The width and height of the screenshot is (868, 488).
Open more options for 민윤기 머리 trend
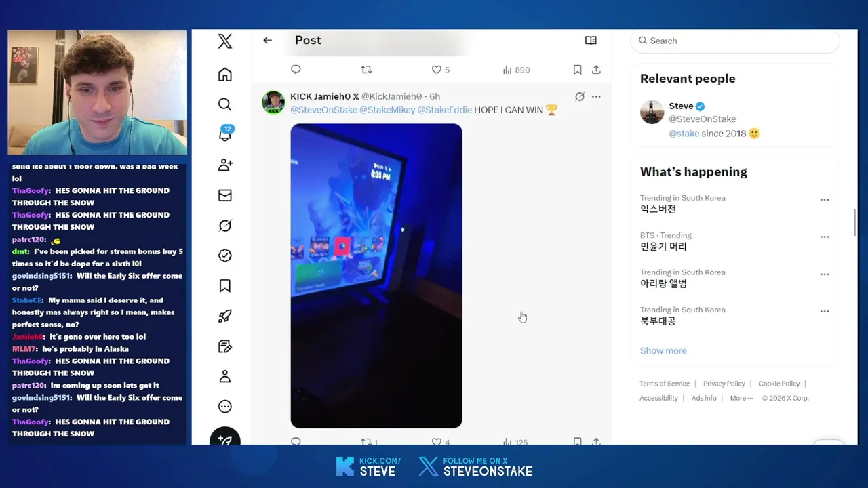(825, 237)
